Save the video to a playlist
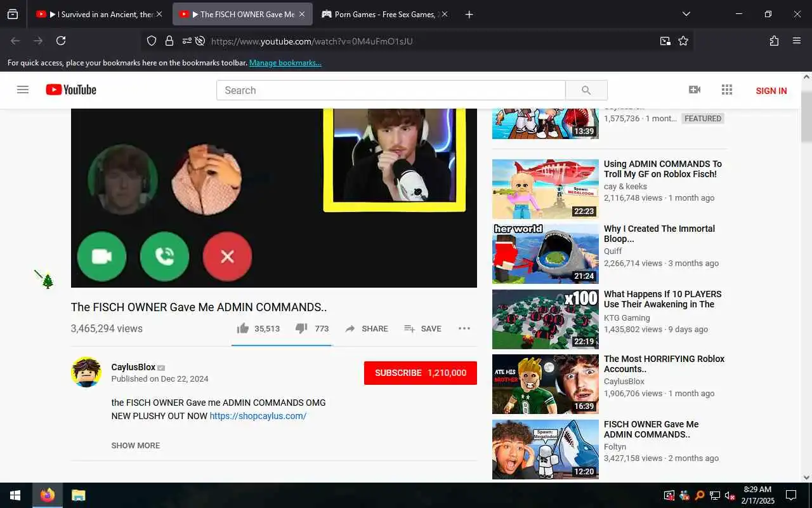This screenshot has width=812, height=508. (422, 328)
